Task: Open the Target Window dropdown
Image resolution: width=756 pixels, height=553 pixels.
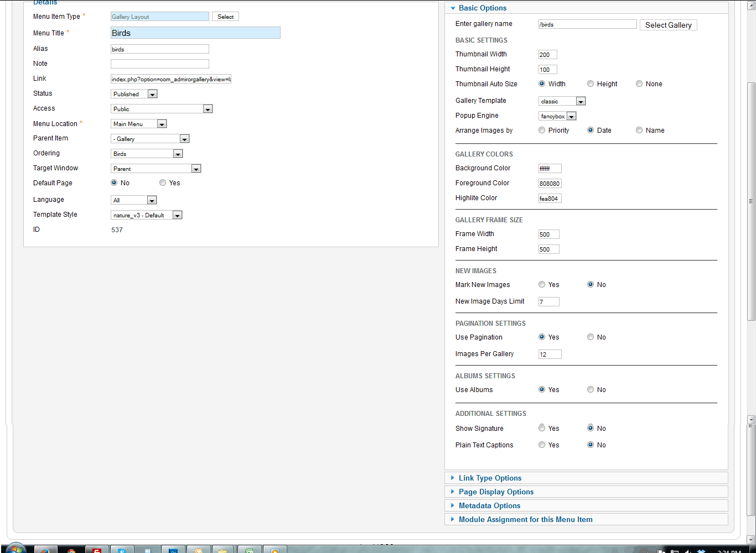Action: tap(156, 169)
